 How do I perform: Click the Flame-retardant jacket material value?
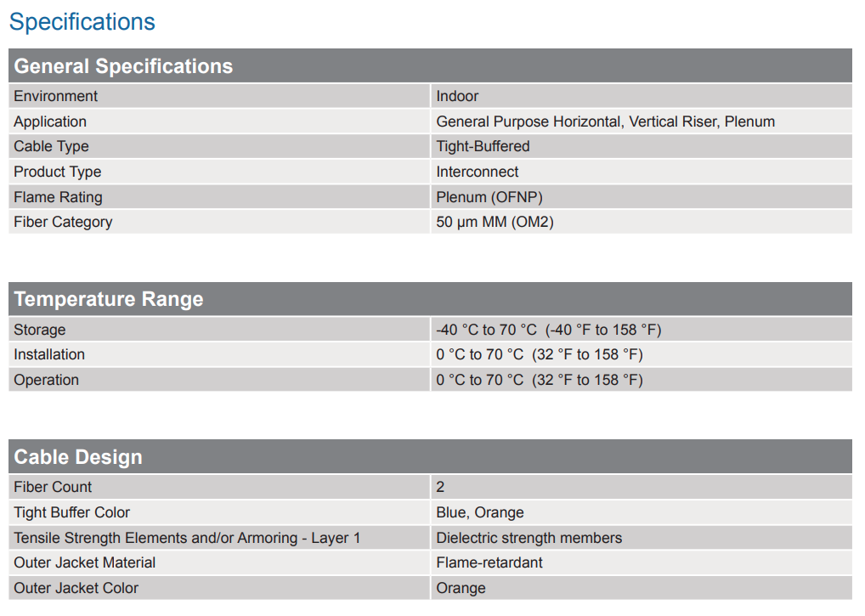coord(489,562)
